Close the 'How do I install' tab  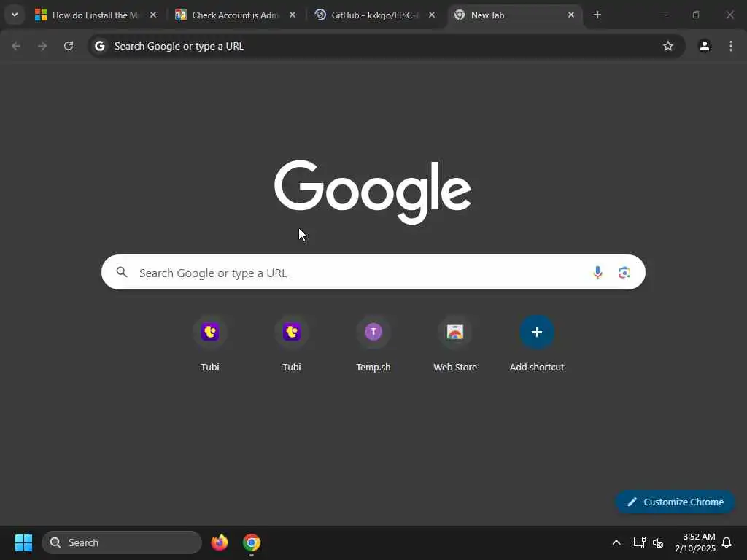click(153, 15)
